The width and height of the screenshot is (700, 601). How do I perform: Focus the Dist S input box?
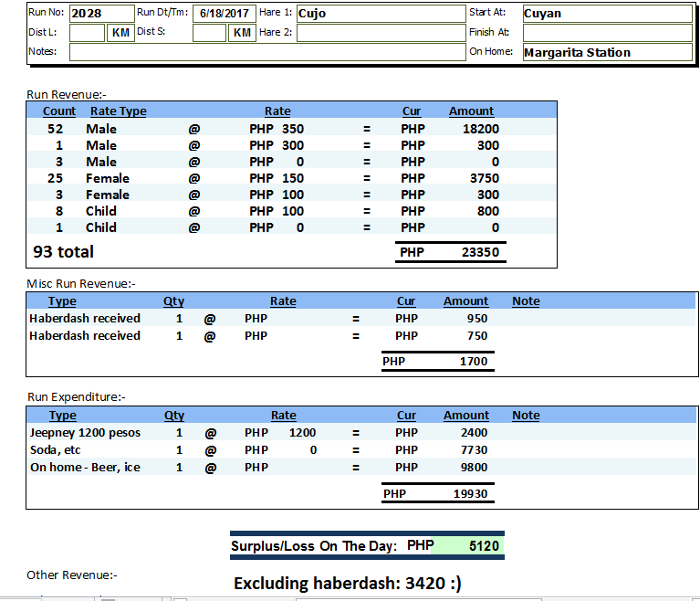click(x=209, y=33)
